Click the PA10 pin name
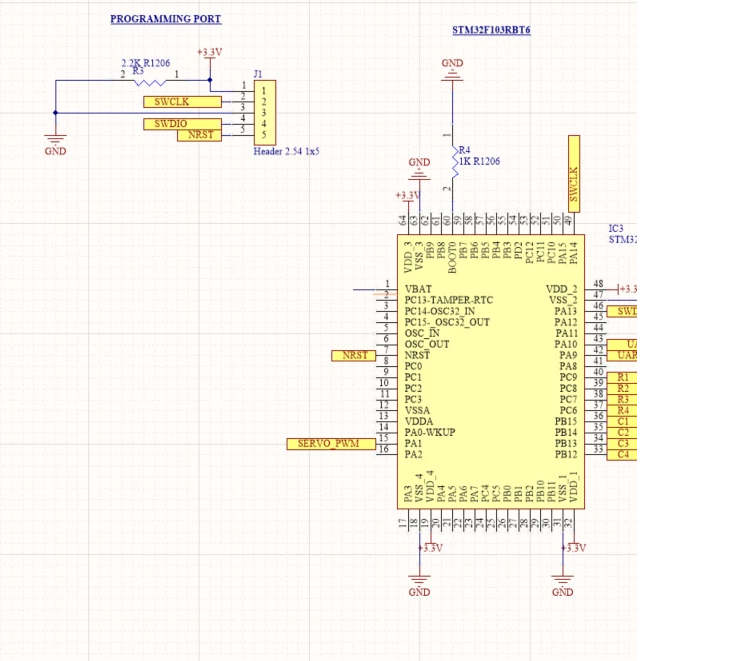 (566, 344)
